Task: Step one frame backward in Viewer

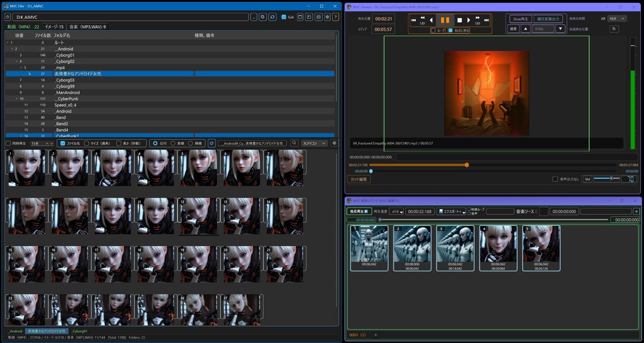Action: tap(431, 20)
